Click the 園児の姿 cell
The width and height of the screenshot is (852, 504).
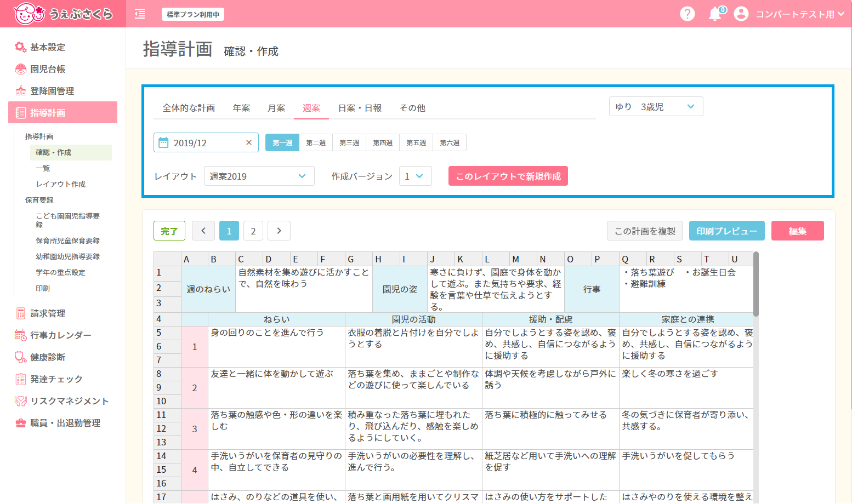(x=400, y=289)
